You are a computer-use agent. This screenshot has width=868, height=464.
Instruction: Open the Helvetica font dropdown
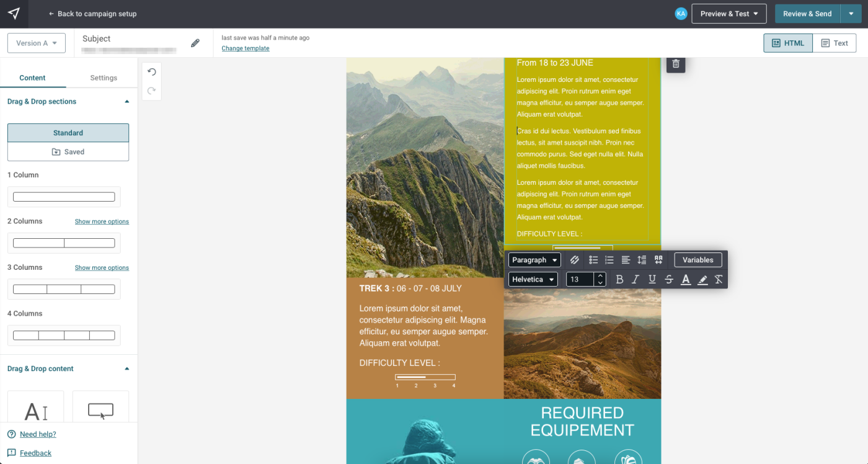[x=533, y=280]
